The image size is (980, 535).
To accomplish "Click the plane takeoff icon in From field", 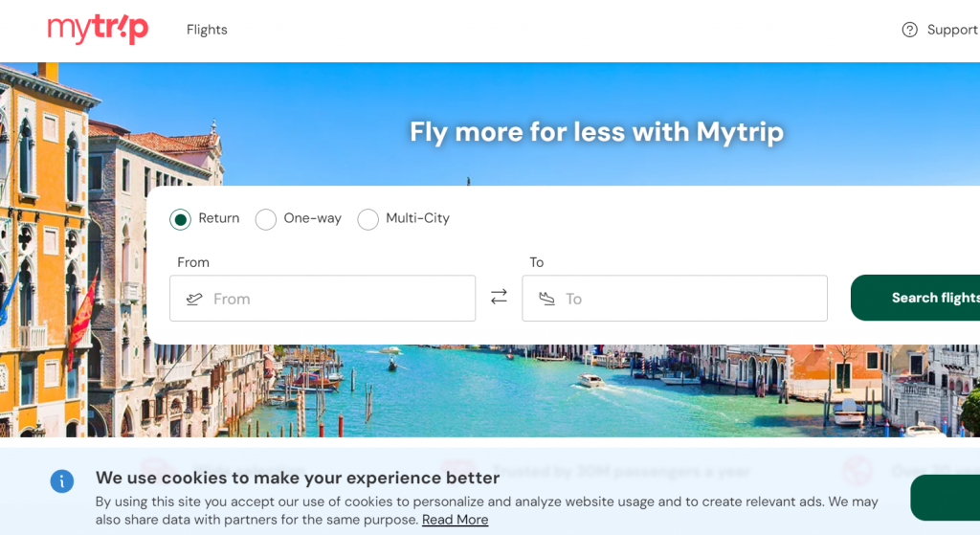I will coord(194,299).
